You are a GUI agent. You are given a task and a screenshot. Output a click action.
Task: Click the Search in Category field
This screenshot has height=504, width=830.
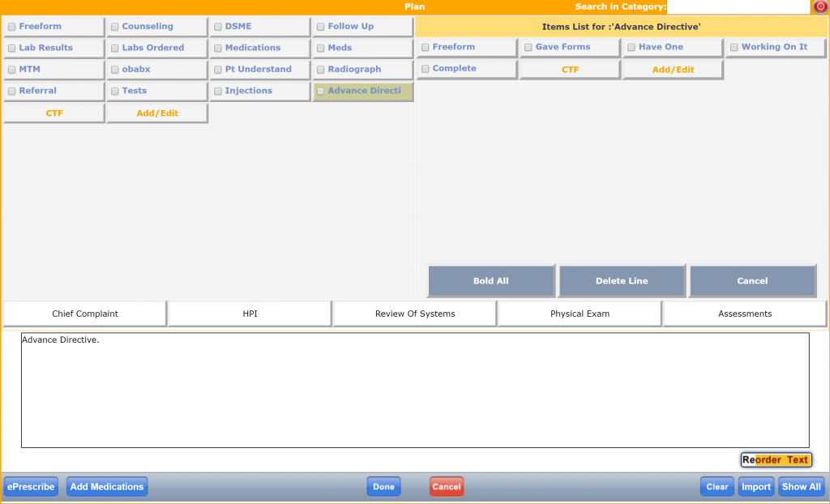(x=738, y=6)
